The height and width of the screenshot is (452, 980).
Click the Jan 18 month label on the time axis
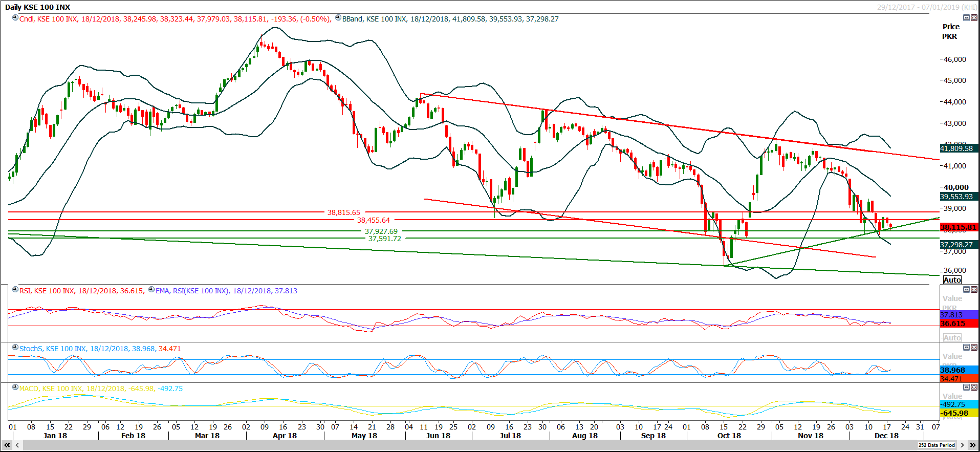[x=55, y=436]
